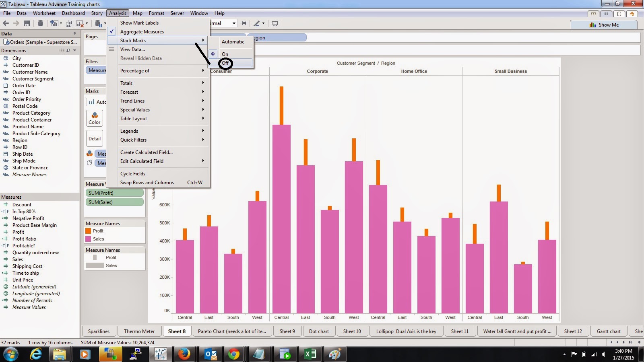644x362 pixels.
Task: Click the Save toolbar icon
Action: pyautogui.click(x=27, y=23)
